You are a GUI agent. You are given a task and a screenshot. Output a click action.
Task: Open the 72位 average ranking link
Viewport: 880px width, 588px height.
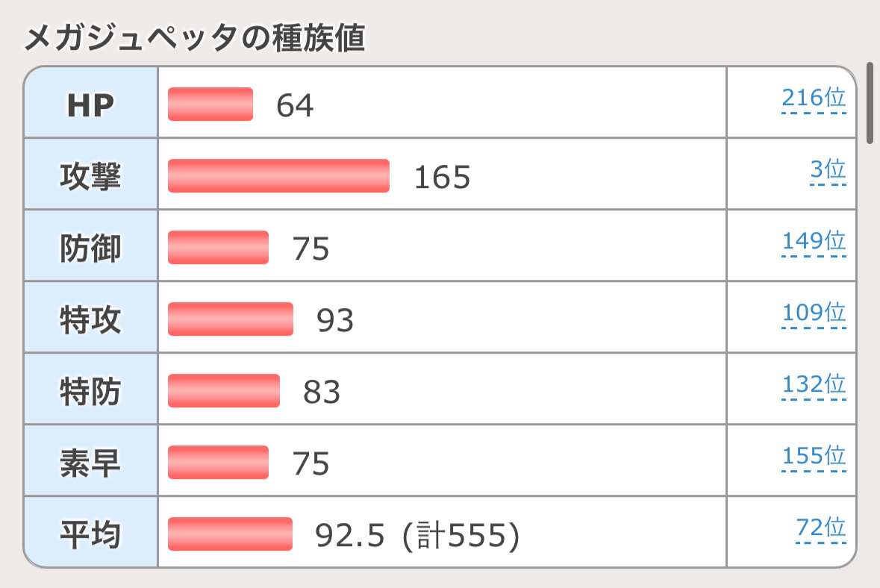(821, 528)
